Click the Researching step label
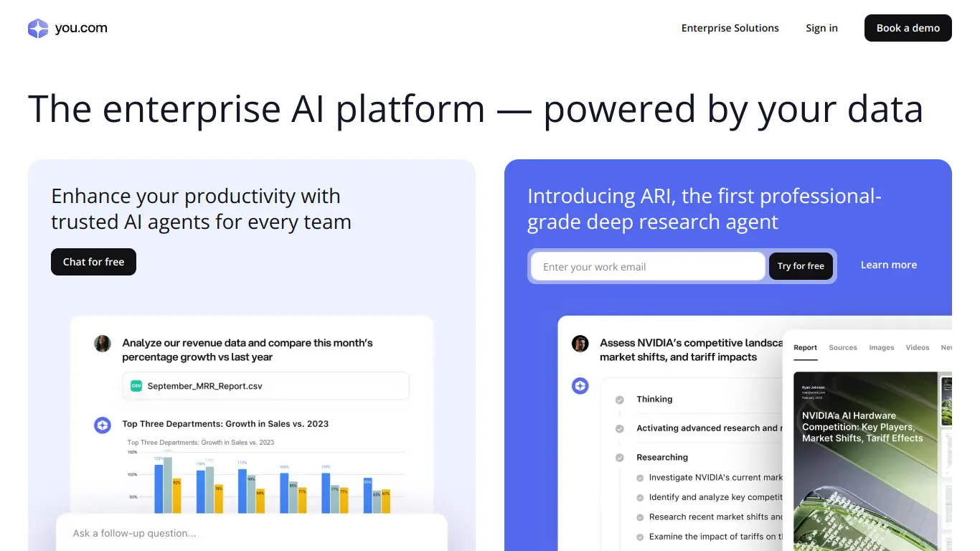The width and height of the screenshot is (980, 551). coord(662,457)
